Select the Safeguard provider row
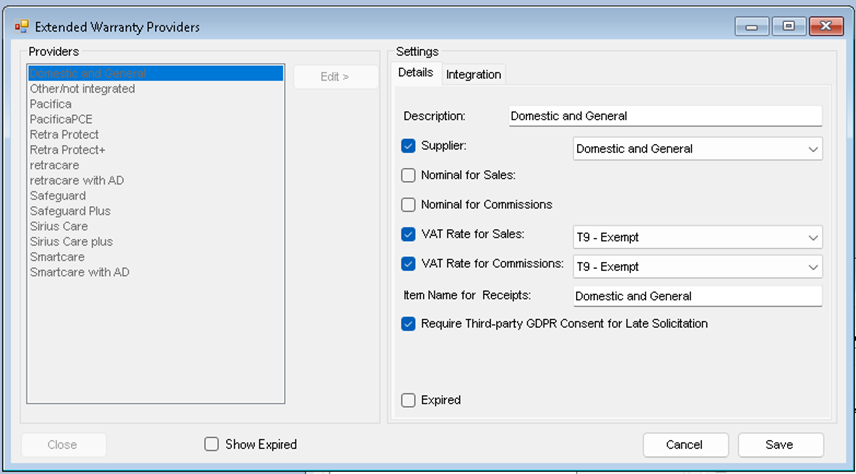856x474 pixels. point(156,195)
